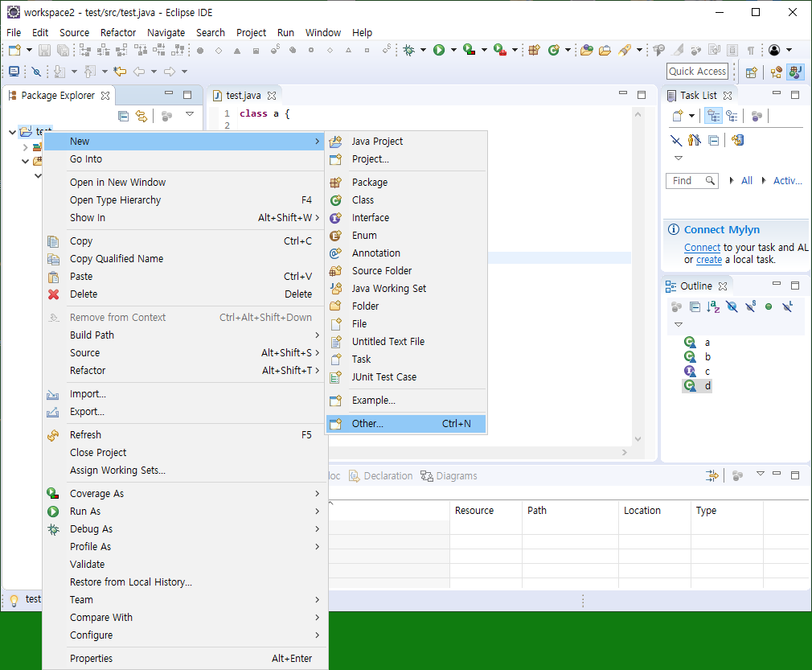This screenshot has height=670, width=812.
Task: Open dropdown arrow beside New wizard icon
Action: coord(29,50)
